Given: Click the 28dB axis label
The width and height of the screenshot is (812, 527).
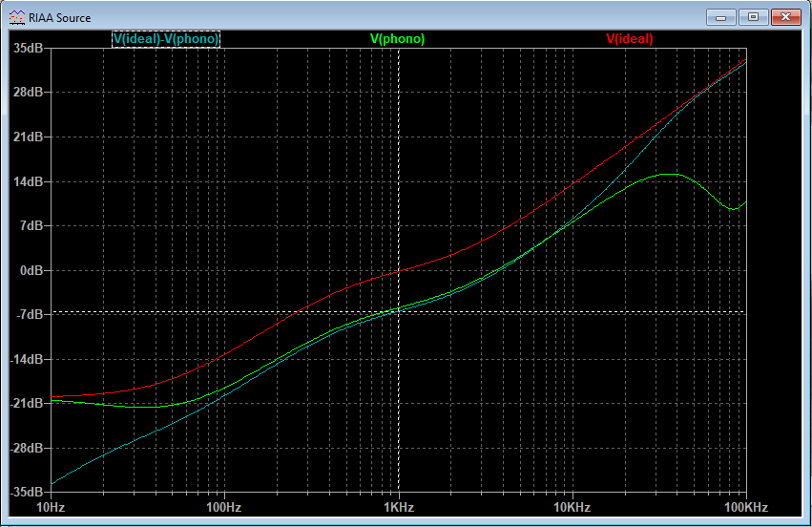Looking at the screenshot, I should pos(28,93).
